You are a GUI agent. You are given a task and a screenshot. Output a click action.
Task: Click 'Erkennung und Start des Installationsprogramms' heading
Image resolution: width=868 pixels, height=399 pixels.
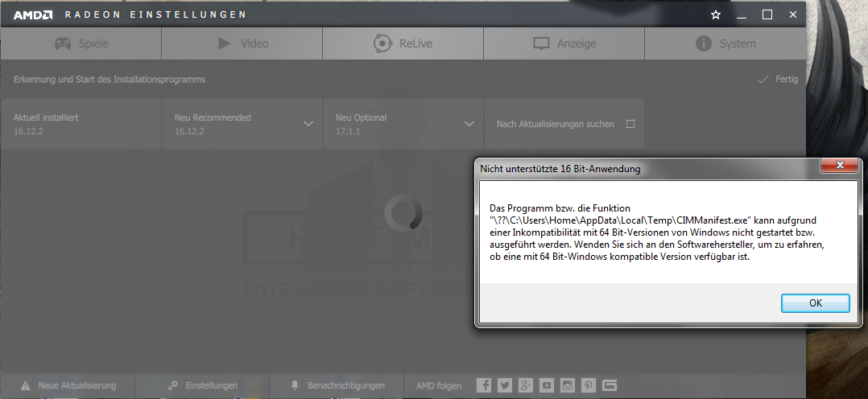(109, 80)
